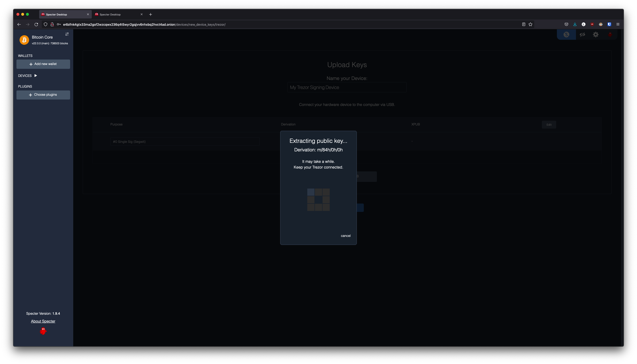Open the uBlock Origin extension icon
This screenshot has width=637, height=364.
[x=592, y=24]
